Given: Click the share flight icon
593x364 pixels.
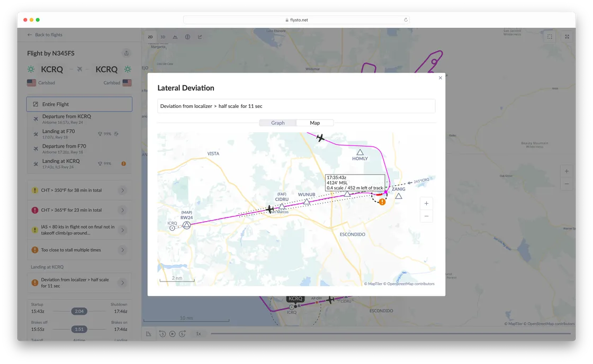Looking at the screenshot, I should 127,53.
